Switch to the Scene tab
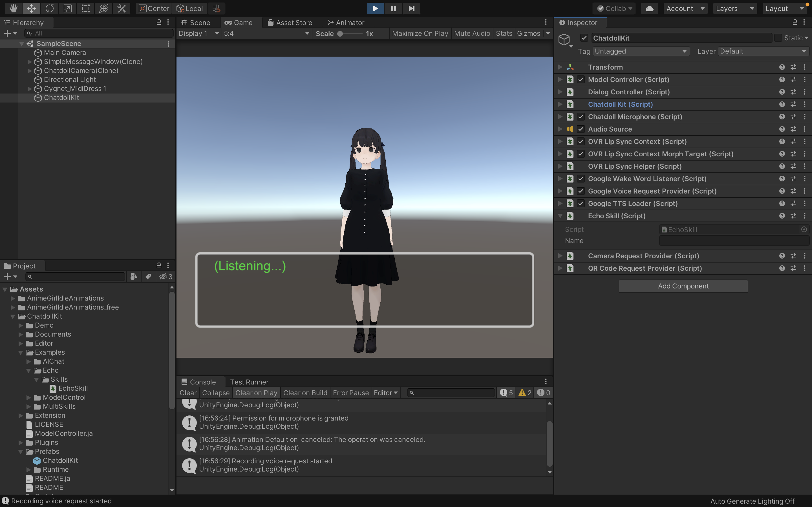 [196, 23]
